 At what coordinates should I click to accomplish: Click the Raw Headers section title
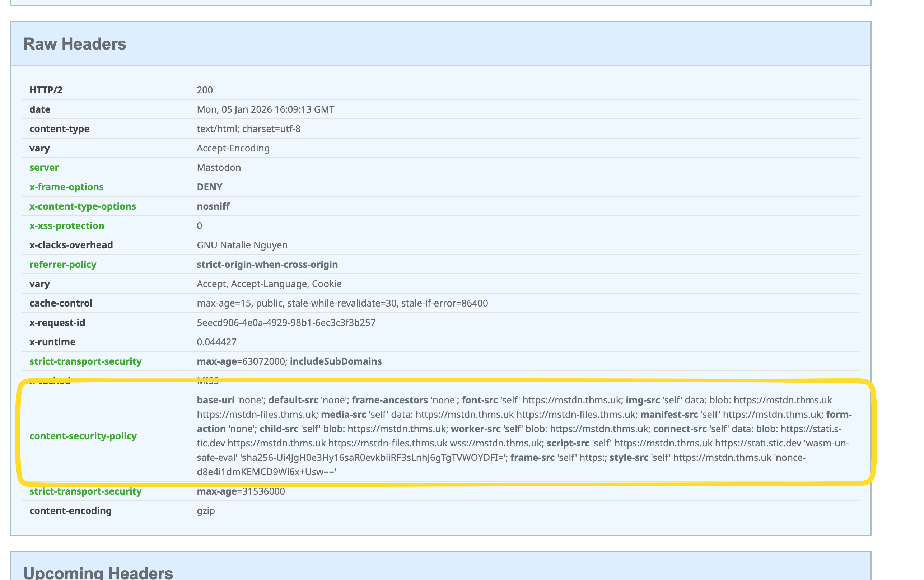tap(74, 44)
